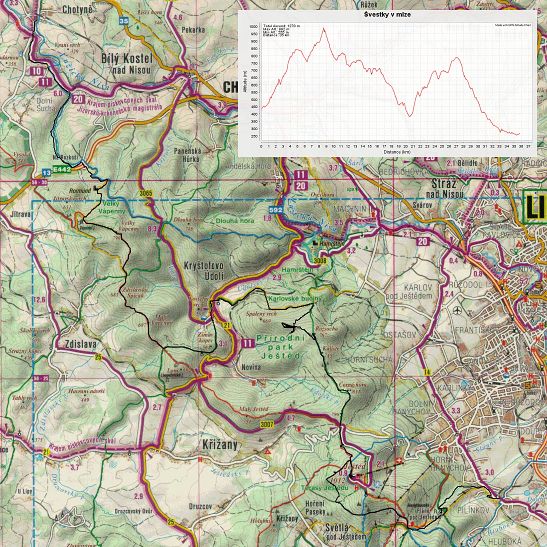Select the red triangle marker by Křižany
Image resolution: width=547 pixels, height=547 pixels.
coord(268,452)
